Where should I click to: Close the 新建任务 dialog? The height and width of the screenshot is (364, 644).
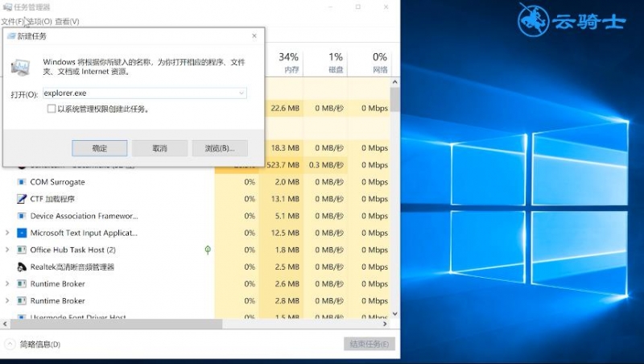(x=254, y=36)
